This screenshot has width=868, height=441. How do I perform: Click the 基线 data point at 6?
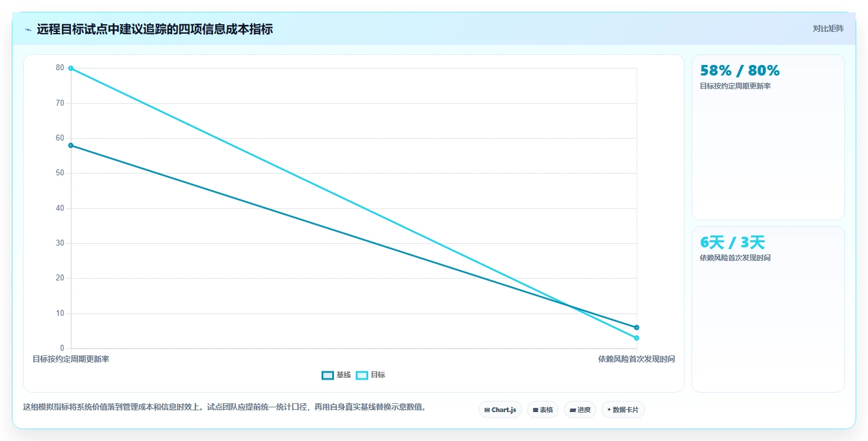coord(637,328)
